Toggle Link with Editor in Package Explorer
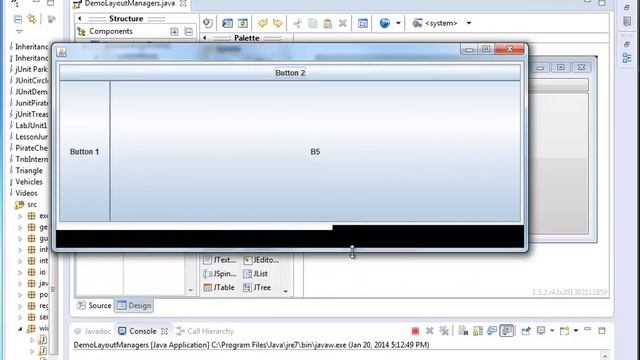Screen dimensions: 640x360 point(31,19)
